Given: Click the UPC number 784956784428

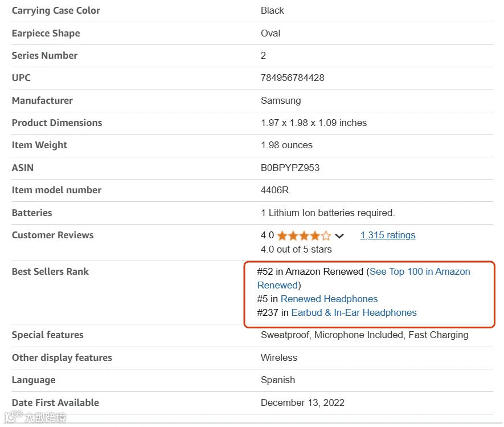Looking at the screenshot, I should pos(293,78).
